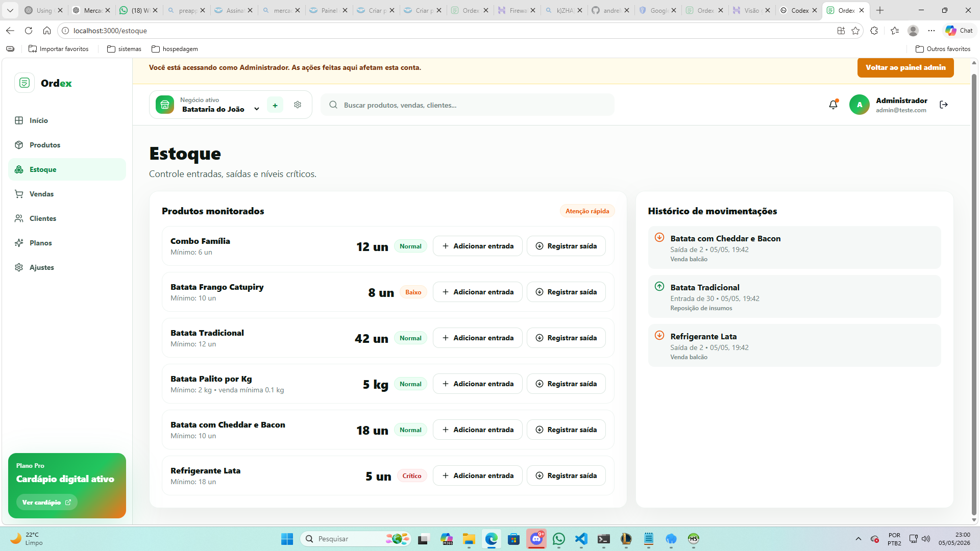This screenshot has width=980, height=551.
Task: Click the green plus add business button
Action: click(x=275, y=105)
